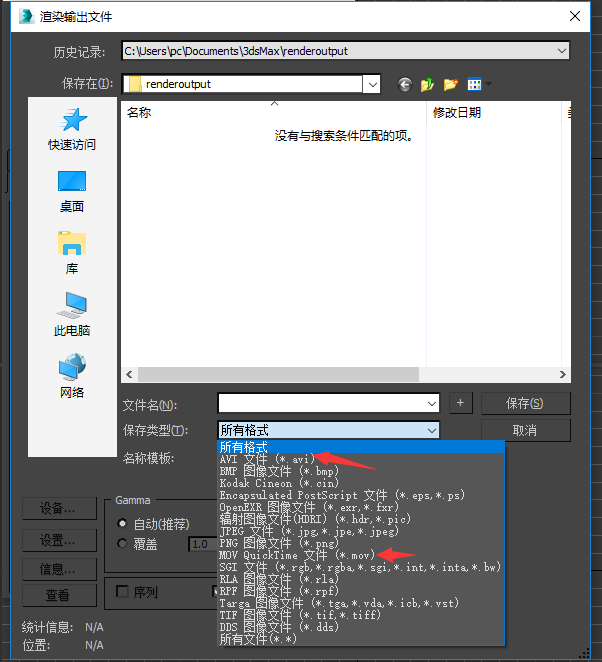The height and width of the screenshot is (662, 602).
Task: Collapse the 保存类型 dropdown
Action: (x=431, y=431)
